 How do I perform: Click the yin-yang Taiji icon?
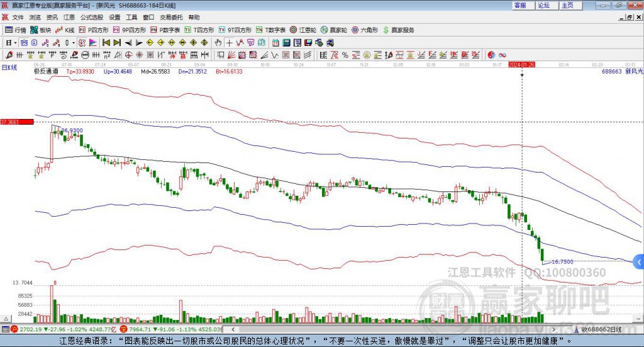pos(491,55)
